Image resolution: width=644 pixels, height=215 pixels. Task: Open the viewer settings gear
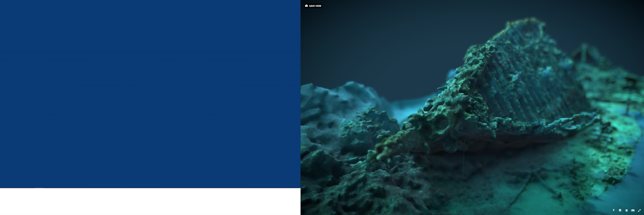pyautogui.click(x=620, y=210)
